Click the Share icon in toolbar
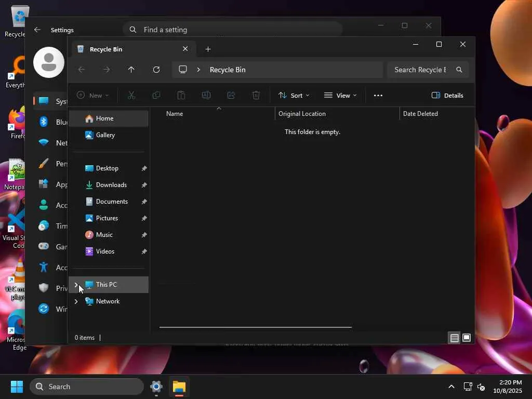 231,96
